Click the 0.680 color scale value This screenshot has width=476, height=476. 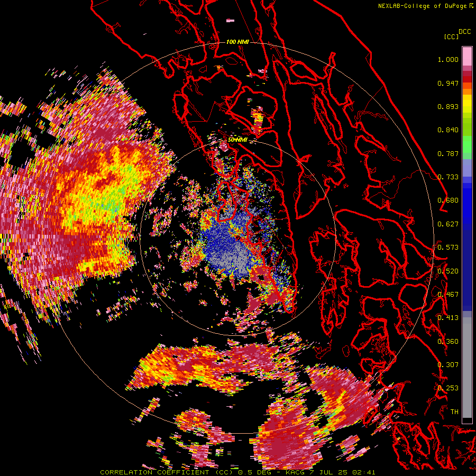(448, 200)
